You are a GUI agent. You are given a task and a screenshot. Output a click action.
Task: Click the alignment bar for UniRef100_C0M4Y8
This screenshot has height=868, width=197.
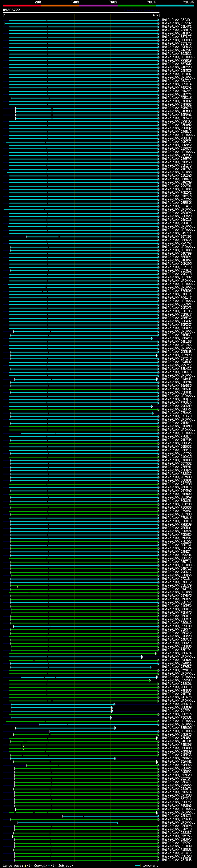click(80, 338)
